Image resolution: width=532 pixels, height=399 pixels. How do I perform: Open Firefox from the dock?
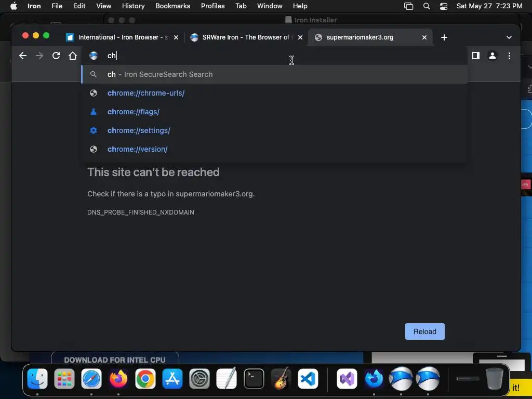(x=118, y=378)
